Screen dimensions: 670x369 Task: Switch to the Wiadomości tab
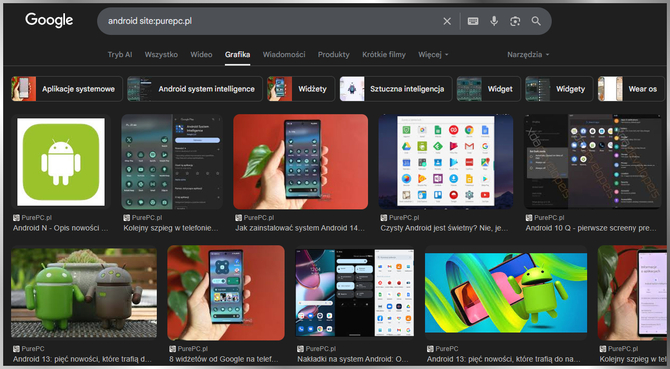coord(284,55)
